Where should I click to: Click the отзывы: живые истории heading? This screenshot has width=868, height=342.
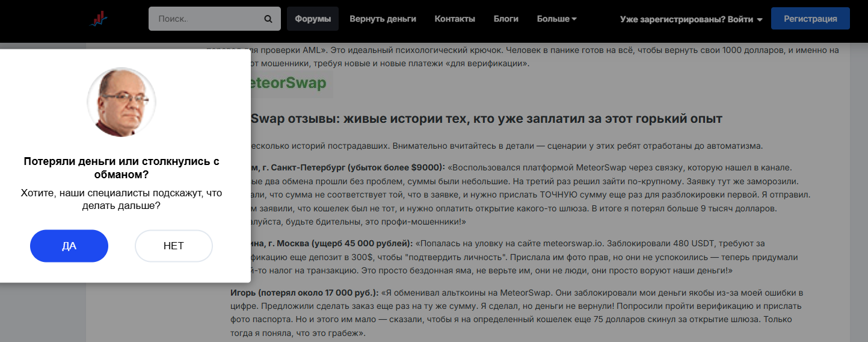pyautogui.click(x=486, y=119)
